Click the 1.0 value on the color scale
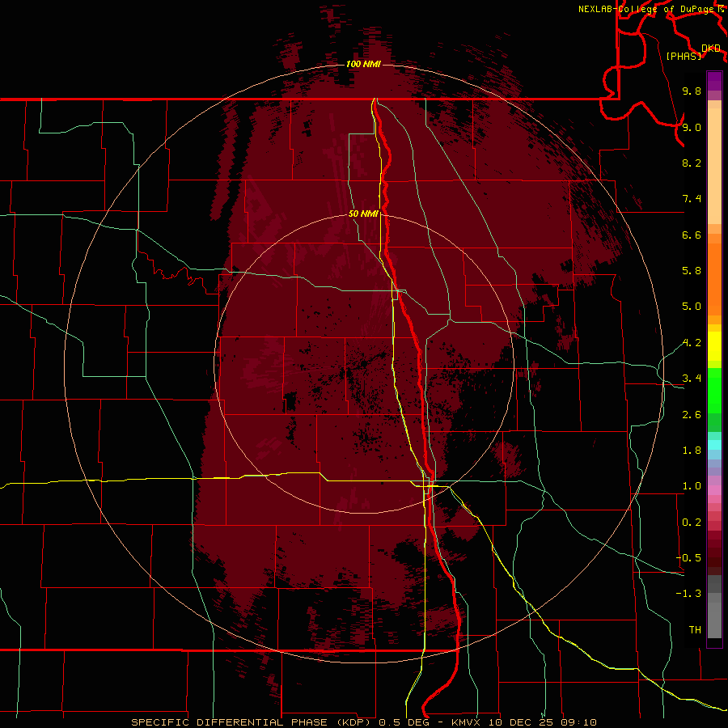The image size is (728, 728). click(x=692, y=486)
